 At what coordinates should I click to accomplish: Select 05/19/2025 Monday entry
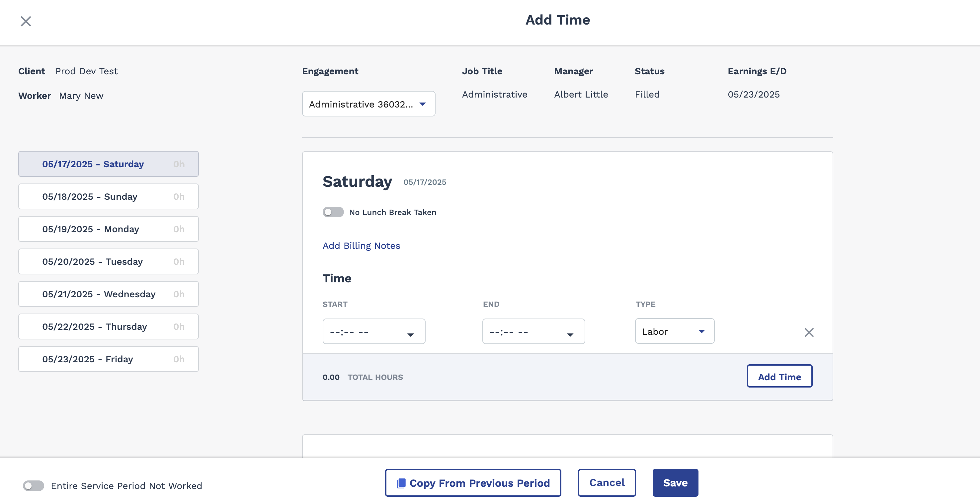pyautogui.click(x=109, y=229)
